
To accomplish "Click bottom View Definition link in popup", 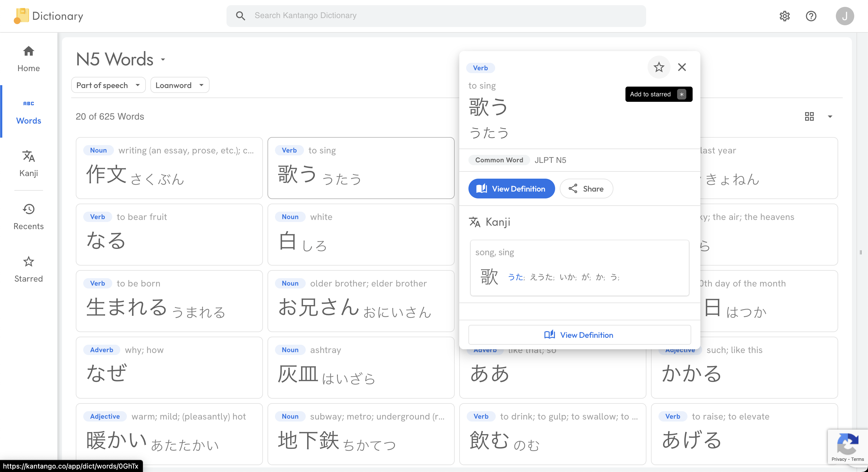I will click(x=579, y=335).
